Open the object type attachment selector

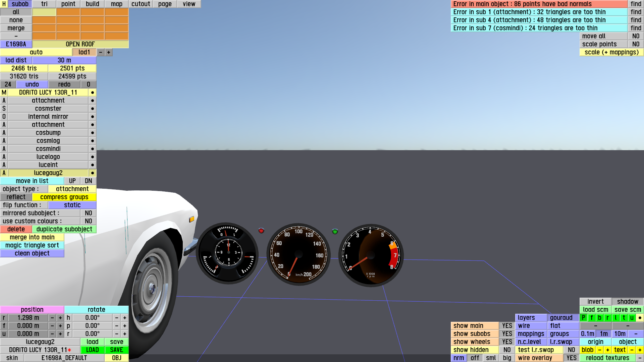(x=72, y=189)
